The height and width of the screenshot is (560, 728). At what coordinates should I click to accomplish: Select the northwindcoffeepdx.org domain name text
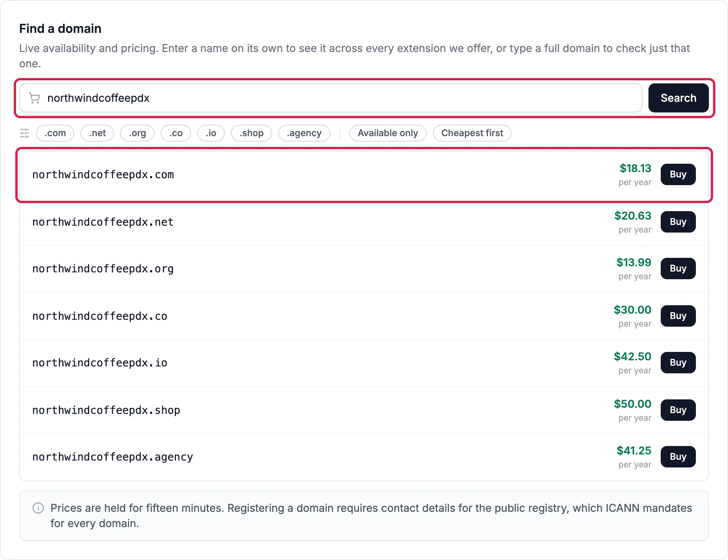[103, 269]
